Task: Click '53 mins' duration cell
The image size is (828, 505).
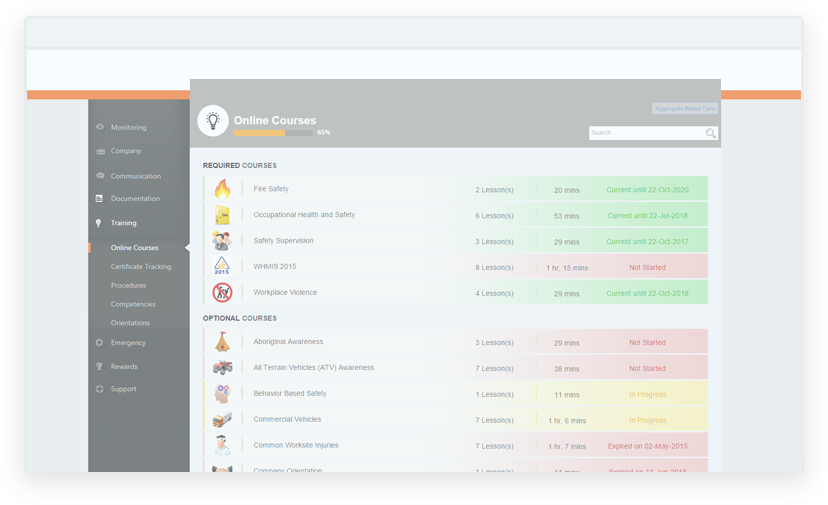Action: point(567,216)
